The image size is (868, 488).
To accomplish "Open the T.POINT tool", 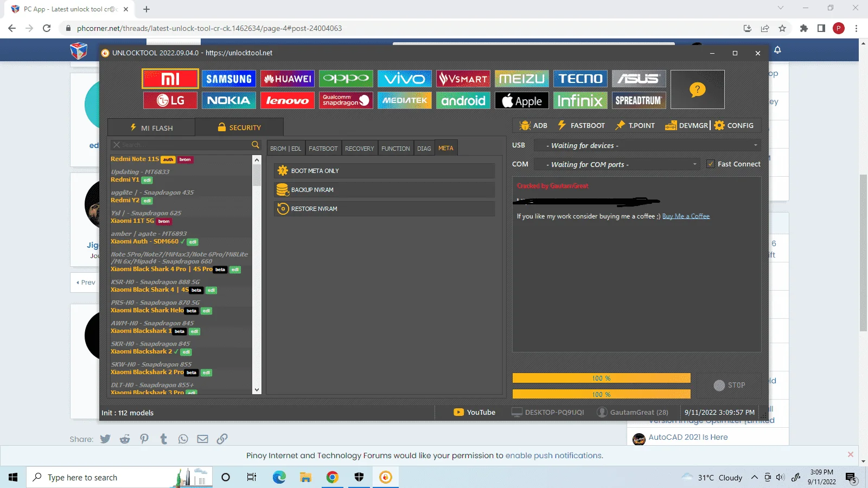I will pos(635,125).
